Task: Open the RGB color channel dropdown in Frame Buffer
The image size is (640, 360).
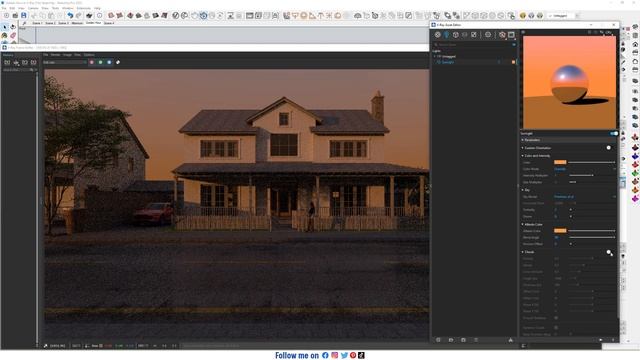Action: 64,62
